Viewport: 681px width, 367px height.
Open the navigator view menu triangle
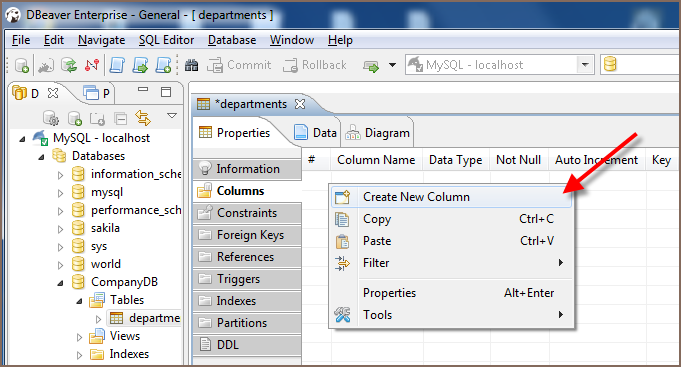click(x=172, y=116)
